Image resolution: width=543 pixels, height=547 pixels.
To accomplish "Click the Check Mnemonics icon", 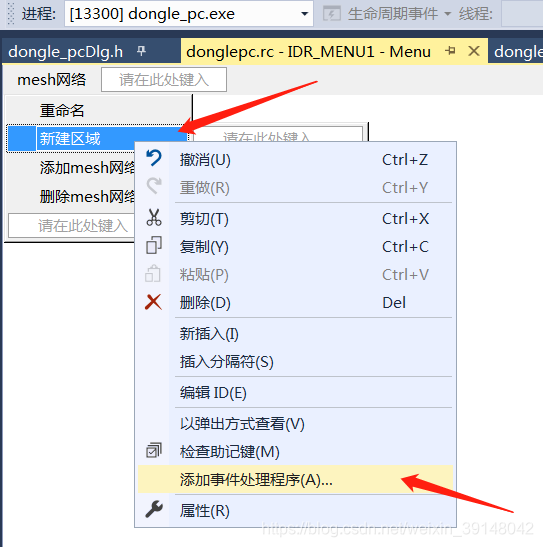I will pyautogui.click(x=153, y=450).
